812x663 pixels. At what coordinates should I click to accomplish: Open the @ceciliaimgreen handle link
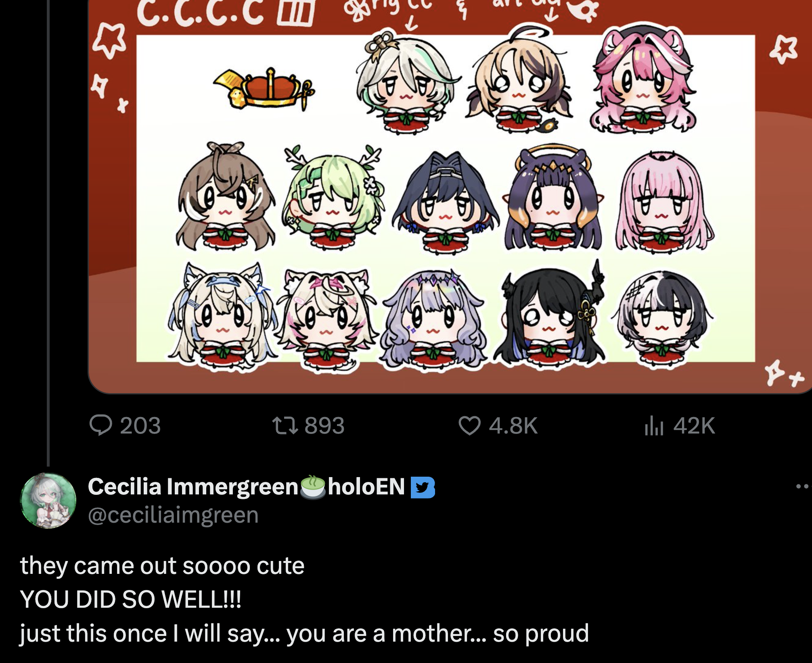pos(173,515)
